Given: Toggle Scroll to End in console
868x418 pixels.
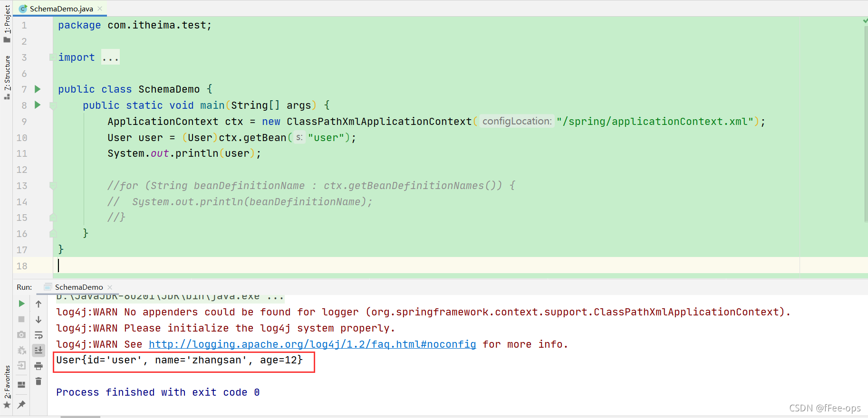Looking at the screenshot, I should [39, 351].
